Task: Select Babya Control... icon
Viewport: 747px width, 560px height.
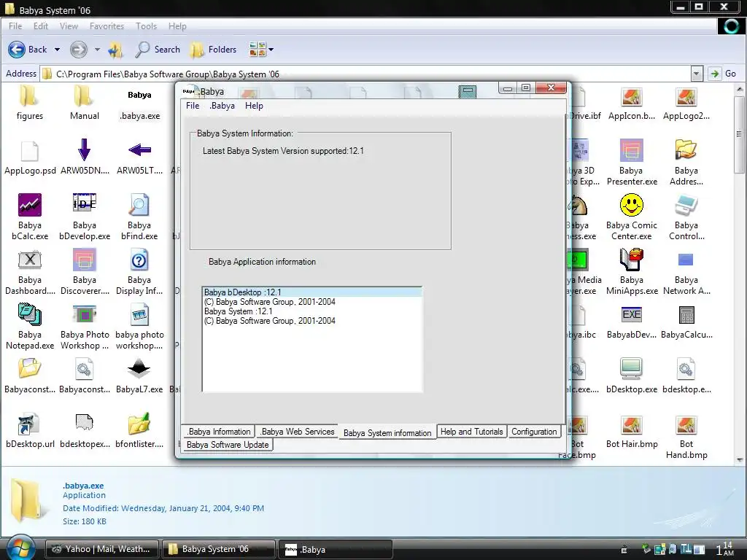Action: [x=686, y=217]
